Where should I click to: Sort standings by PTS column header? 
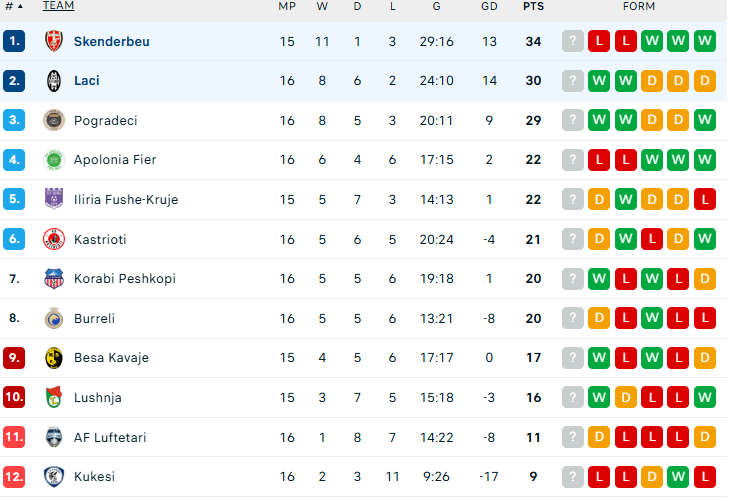[x=533, y=6]
